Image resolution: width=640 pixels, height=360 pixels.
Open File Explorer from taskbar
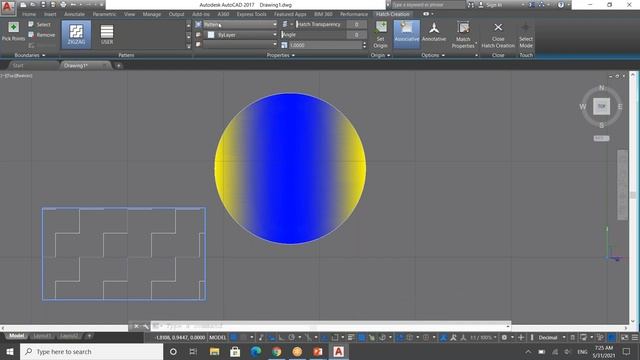[x=214, y=351]
